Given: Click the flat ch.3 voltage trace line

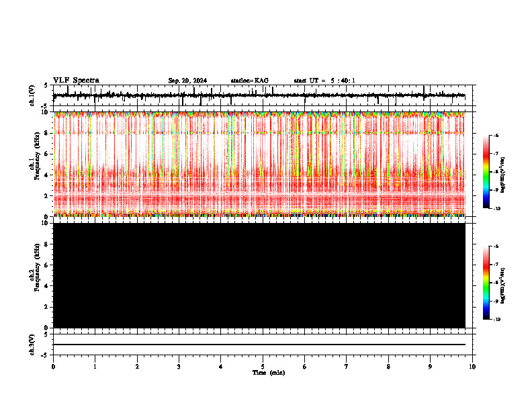Looking at the screenshot, I should tap(259, 345).
